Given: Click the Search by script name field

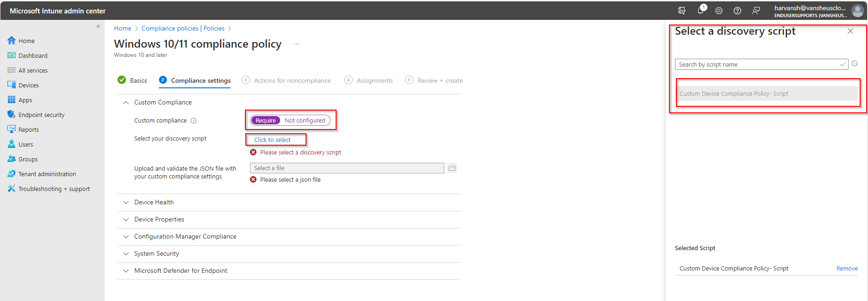Looking at the screenshot, I should tap(762, 64).
